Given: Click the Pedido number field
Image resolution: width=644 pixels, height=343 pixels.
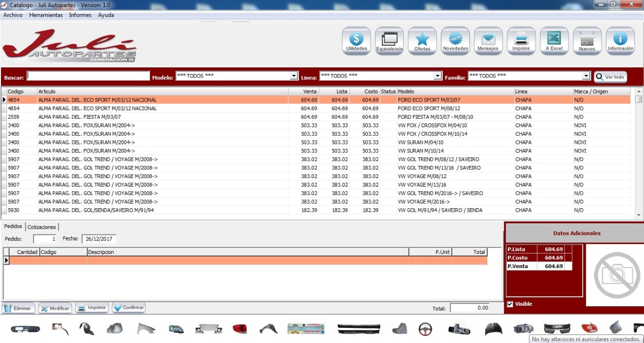Looking at the screenshot, I should pyautogui.click(x=45, y=239).
